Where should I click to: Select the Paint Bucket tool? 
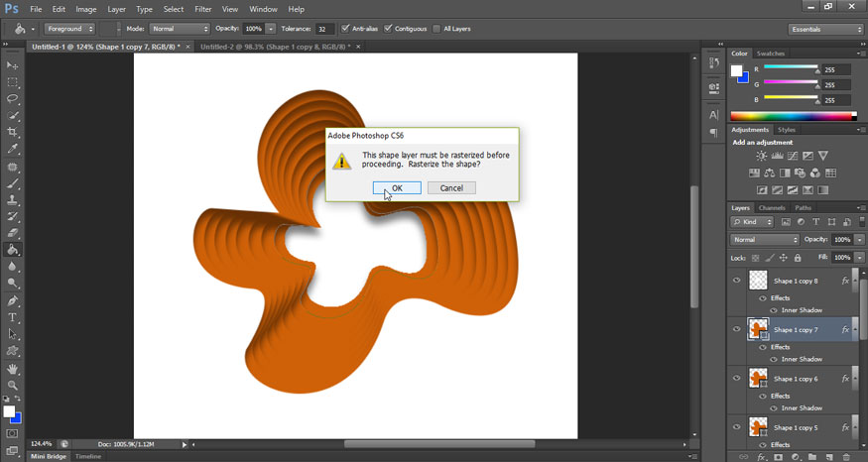pyautogui.click(x=12, y=250)
